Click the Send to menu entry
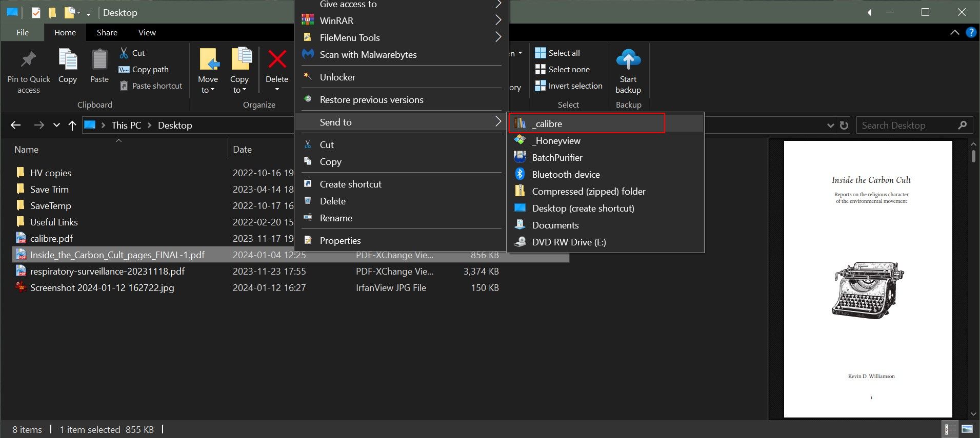Screen dimensions: 980x438 click(x=401, y=122)
